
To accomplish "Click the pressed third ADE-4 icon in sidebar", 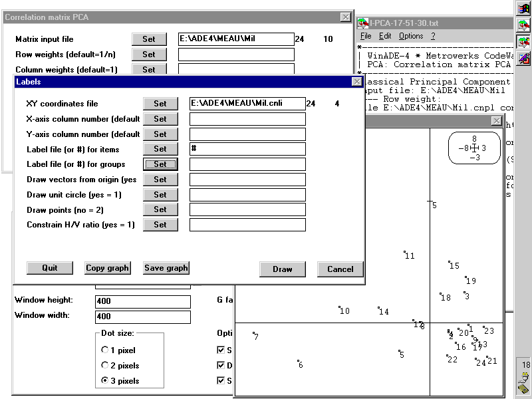I will pos(525,41).
